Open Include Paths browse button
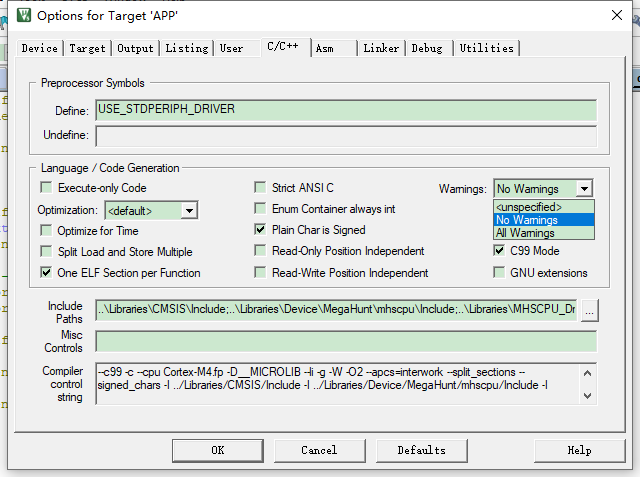The height and width of the screenshot is (477, 640). (589, 311)
